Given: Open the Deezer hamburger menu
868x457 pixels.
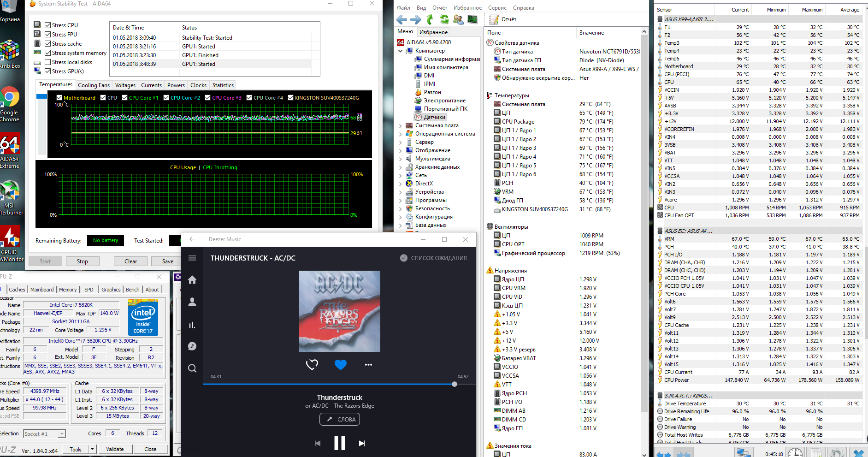Looking at the screenshot, I should 192,258.
